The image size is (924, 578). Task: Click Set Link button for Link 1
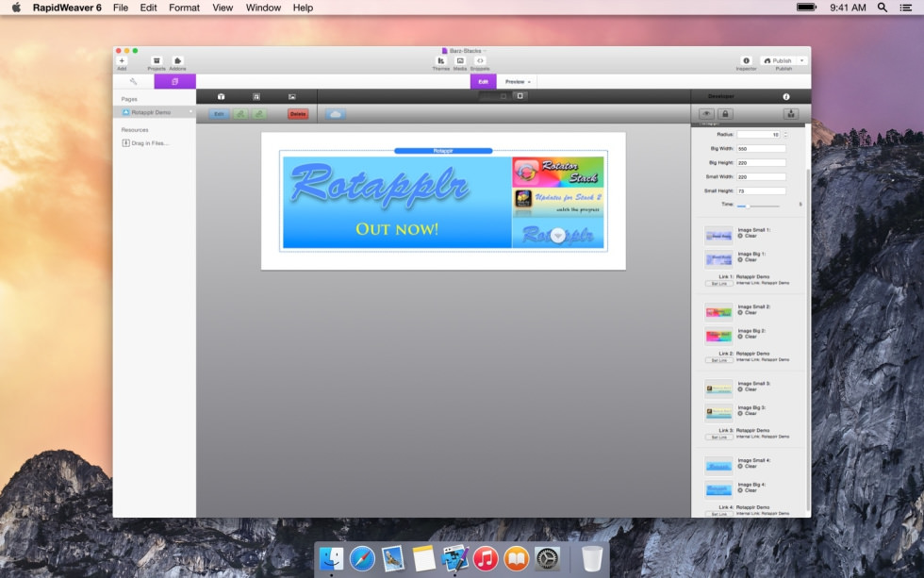(x=718, y=284)
